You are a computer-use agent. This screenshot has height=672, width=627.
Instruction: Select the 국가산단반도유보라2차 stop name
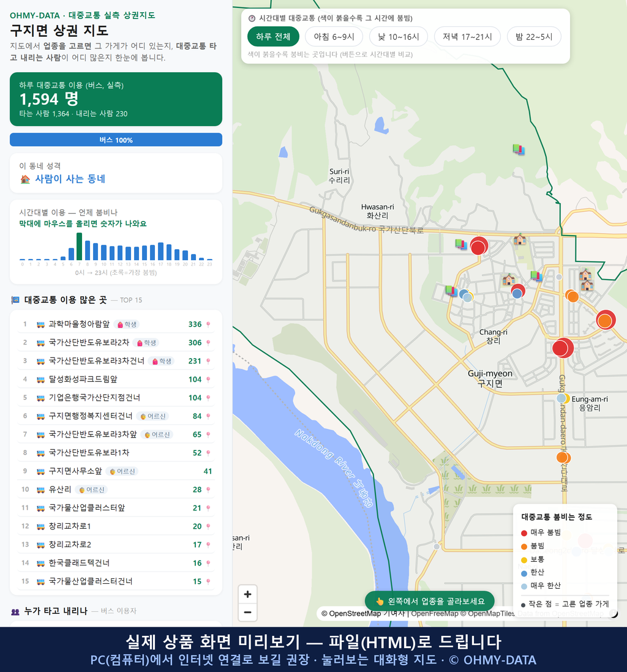[89, 343]
